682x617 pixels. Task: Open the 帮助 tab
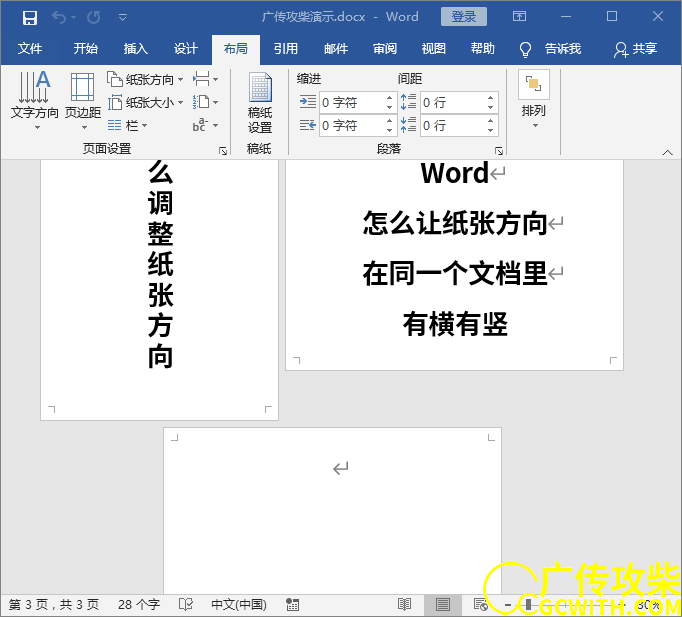pyautogui.click(x=483, y=48)
